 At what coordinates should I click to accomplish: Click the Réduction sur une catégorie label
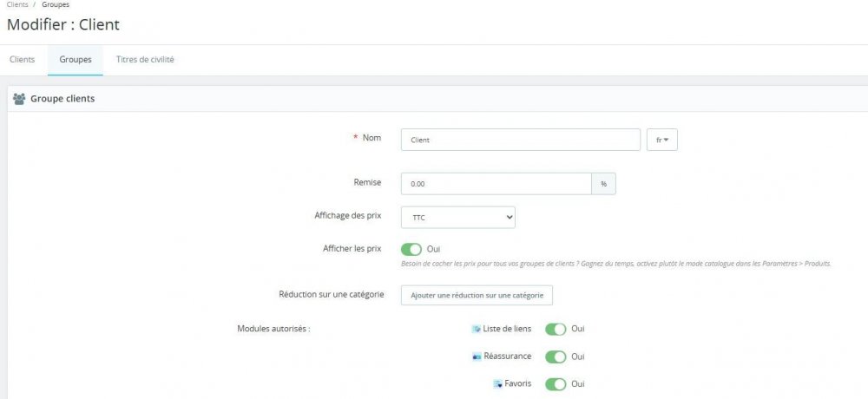pos(331,294)
